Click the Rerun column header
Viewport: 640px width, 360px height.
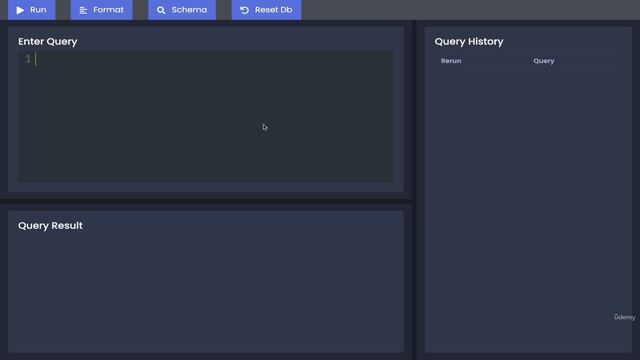click(x=451, y=61)
